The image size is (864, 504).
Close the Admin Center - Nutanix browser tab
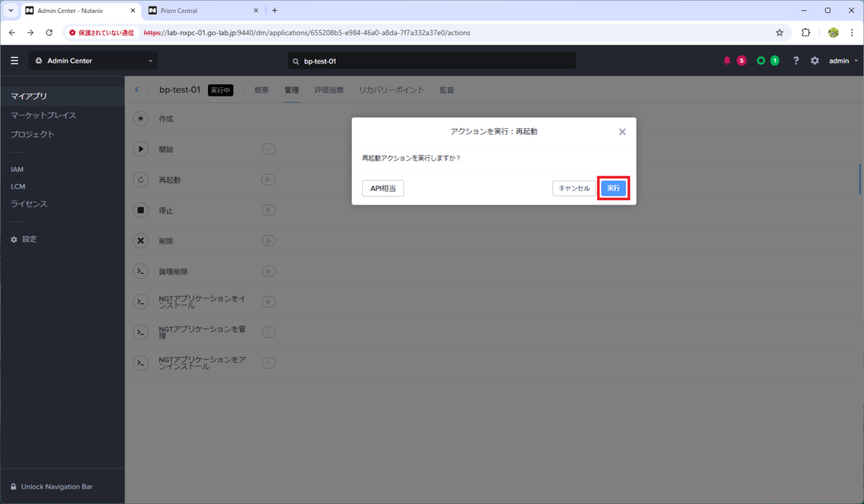(131, 11)
